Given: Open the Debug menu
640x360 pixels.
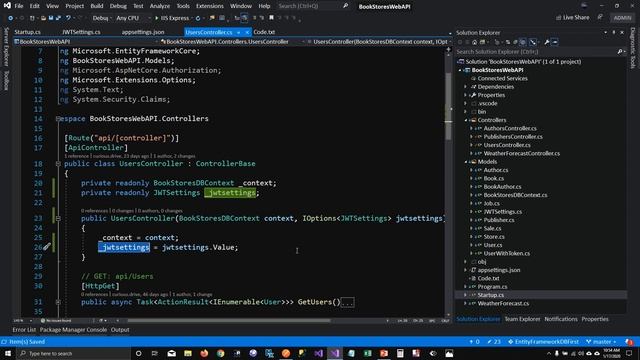Looking at the screenshot, I should coord(118,6).
